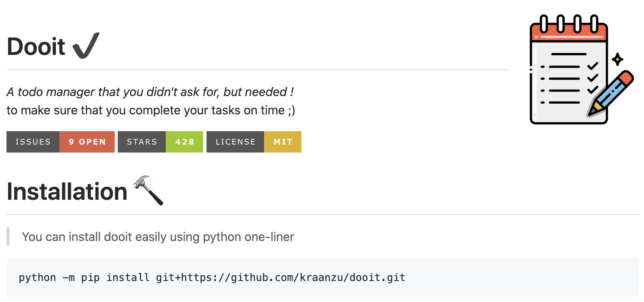Click the orange header of notepad logo

click(569, 33)
